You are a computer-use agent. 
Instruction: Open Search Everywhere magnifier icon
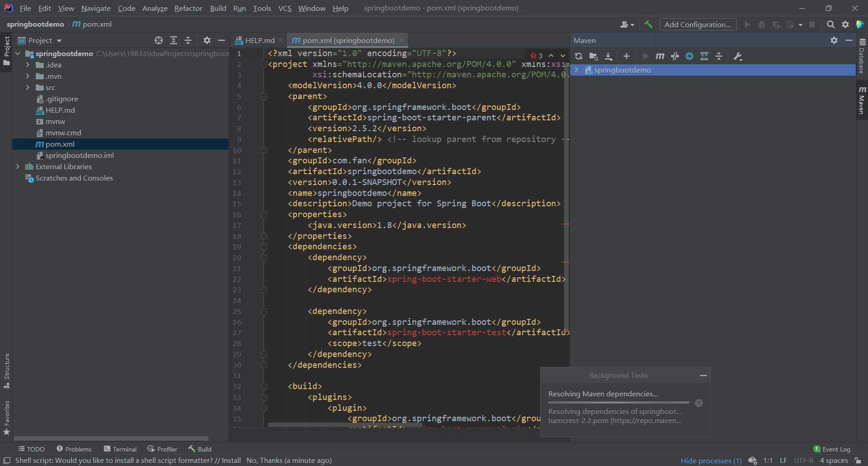pos(830,24)
